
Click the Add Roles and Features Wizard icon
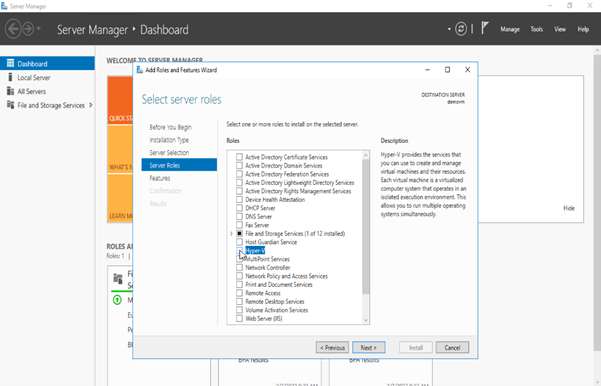tap(140, 70)
